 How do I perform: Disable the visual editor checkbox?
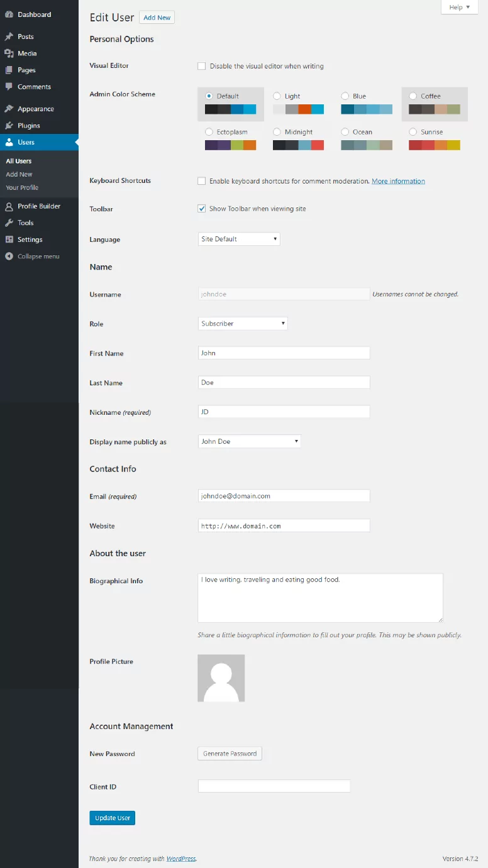pyautogui.click(x=202, y=66)
